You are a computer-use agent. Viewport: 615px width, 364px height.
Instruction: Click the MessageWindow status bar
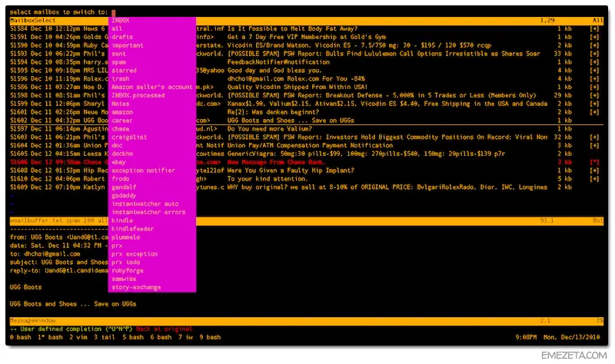tap(306, 320)
